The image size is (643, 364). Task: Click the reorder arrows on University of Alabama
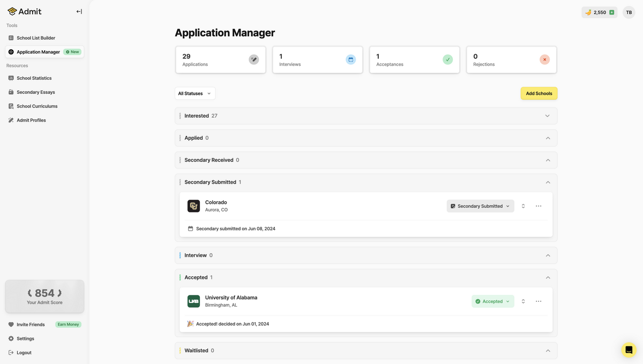pyautogui.click(x=523, y=301)
